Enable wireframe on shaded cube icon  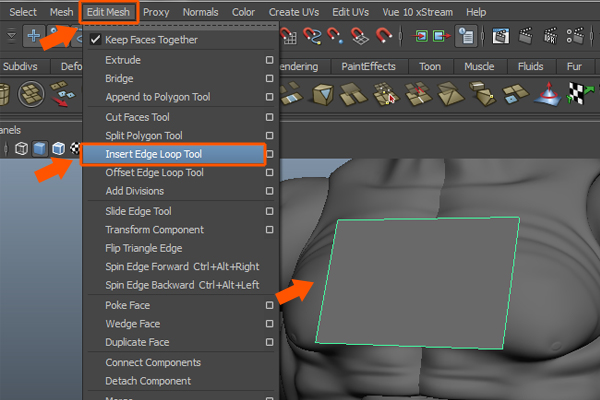click(x=59, y=149)
